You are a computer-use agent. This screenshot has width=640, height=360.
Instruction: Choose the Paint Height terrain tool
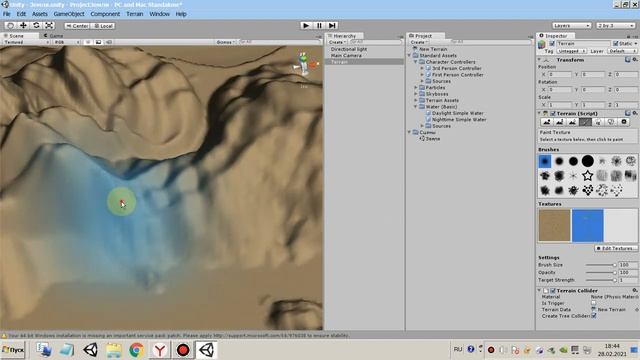[560, 122]
